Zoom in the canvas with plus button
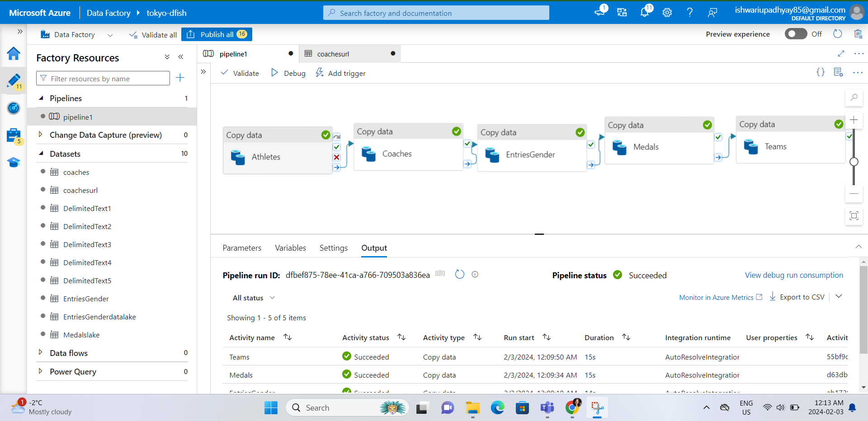 854,120
